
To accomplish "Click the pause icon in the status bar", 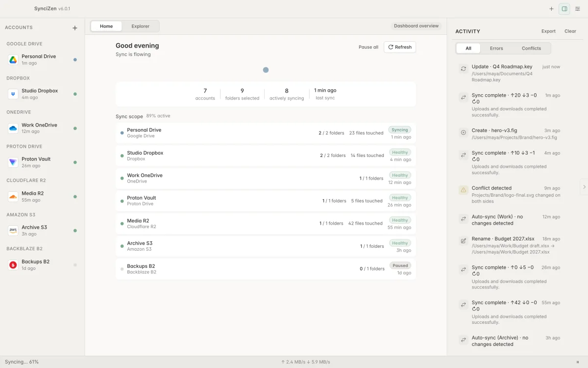I will pyautogui.click(x=577, y=362).
